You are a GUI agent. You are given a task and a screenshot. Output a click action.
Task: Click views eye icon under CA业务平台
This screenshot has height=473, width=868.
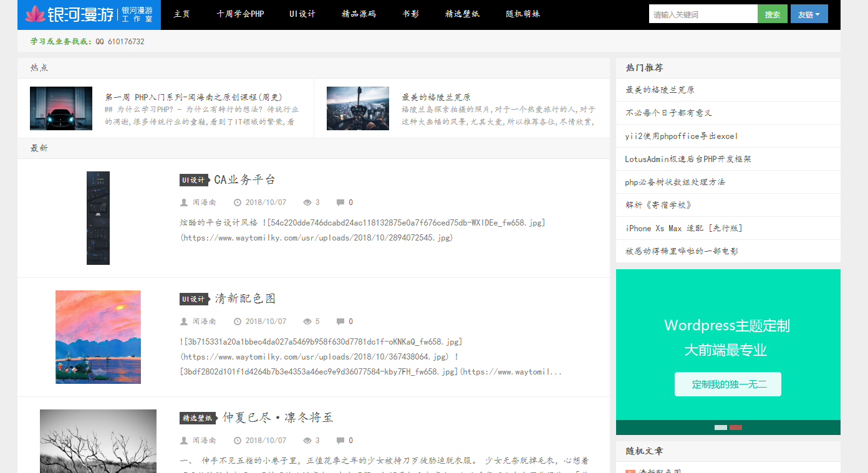pos(307,203)
